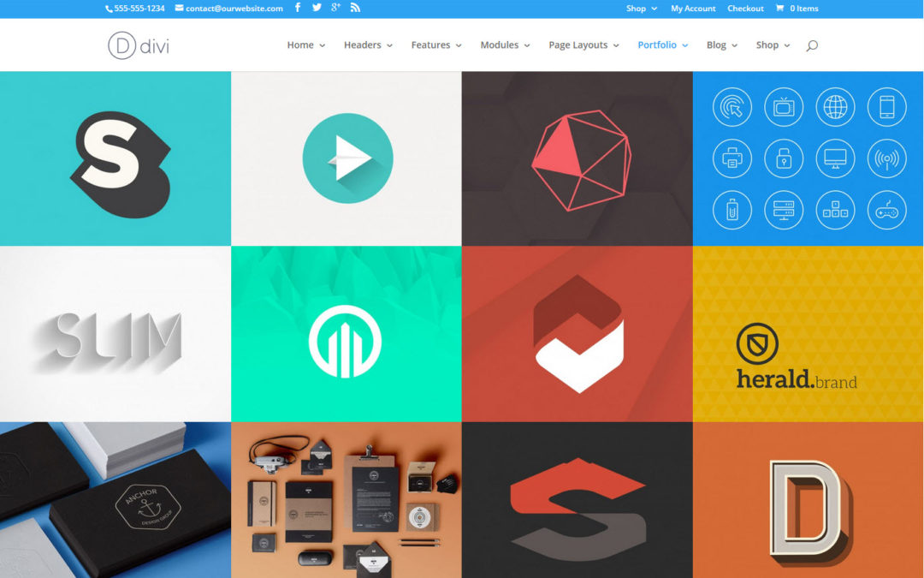Open the Home menu item
The height and width of the screenshot is (578, 924).
[x=300, y=45]
